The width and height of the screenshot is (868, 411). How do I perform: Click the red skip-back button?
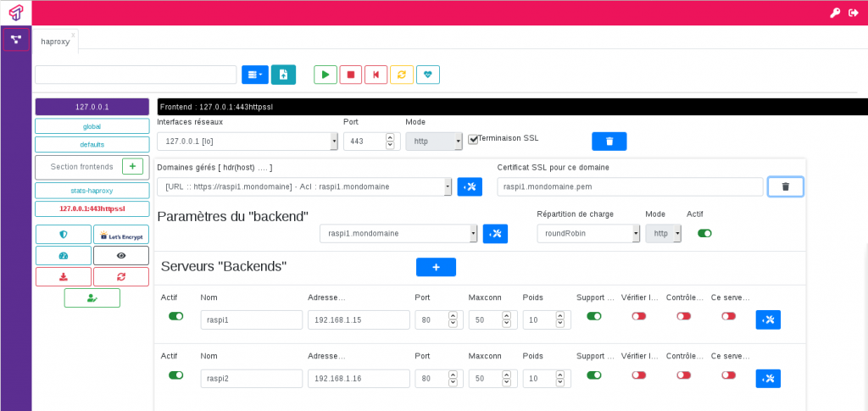point(376,75)
